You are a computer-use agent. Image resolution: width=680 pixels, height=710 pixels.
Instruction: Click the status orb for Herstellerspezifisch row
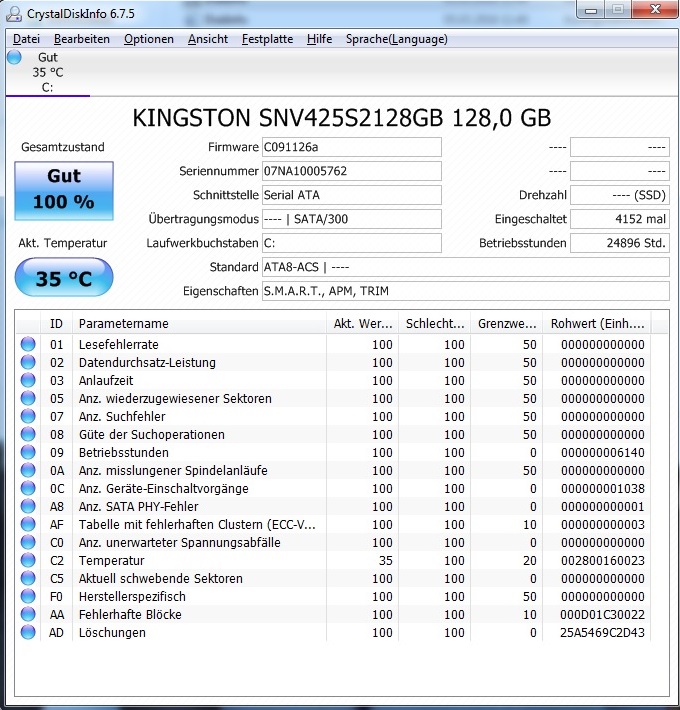28,596
